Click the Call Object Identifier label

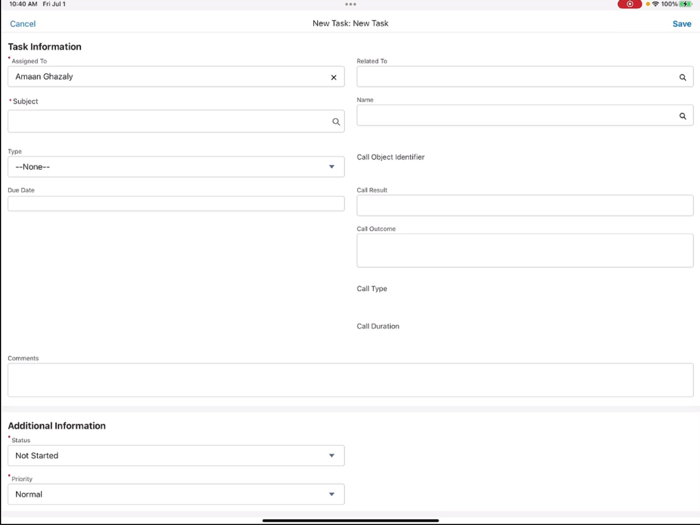click(391, 157)
